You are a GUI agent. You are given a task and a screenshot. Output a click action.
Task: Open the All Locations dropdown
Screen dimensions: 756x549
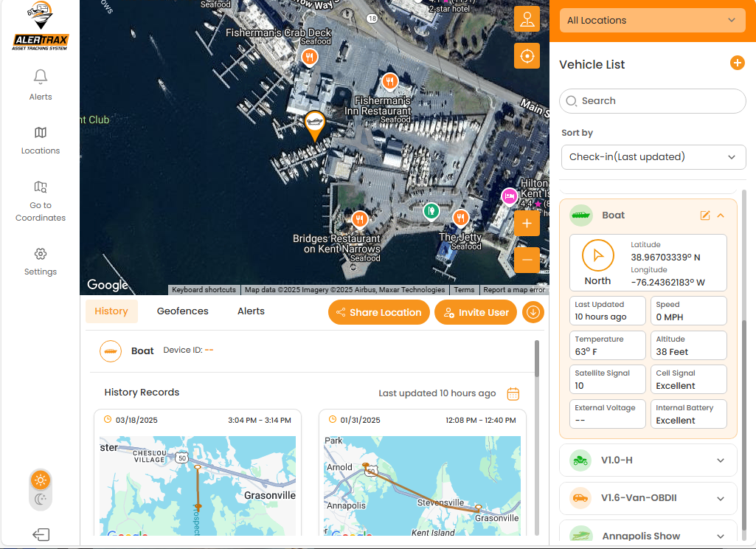coord(652,21)
